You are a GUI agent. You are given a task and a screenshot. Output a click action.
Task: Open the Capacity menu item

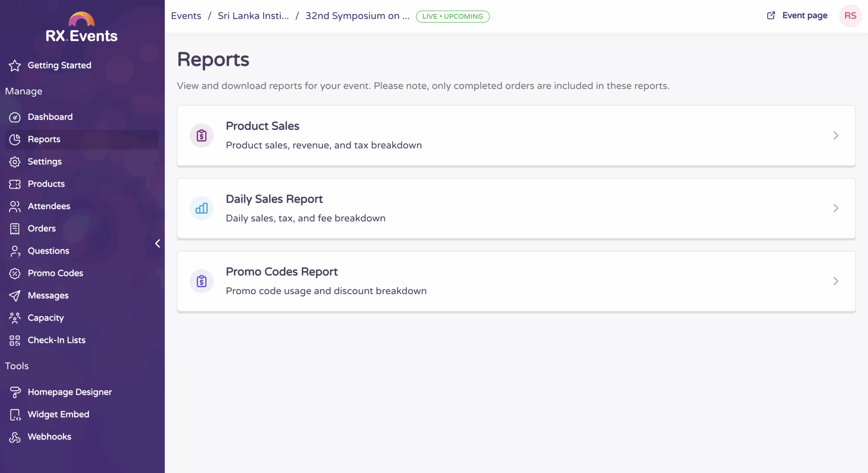pyautogui.click(x=45, y=318)
